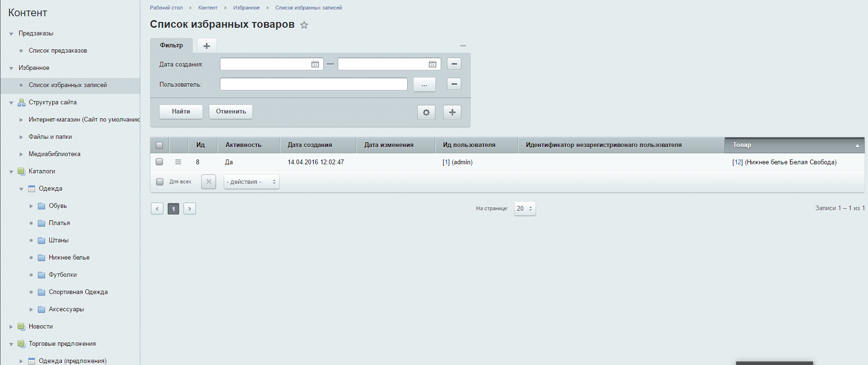Open calendar picker for start creation date
The width and height of the screenshot is (868, 365).
(x=315, y=64)
